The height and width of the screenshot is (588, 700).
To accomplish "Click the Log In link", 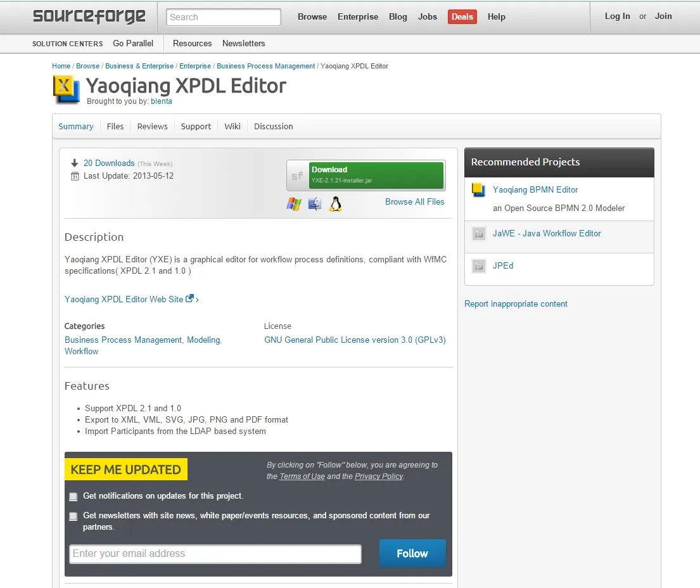I will 618,16.
